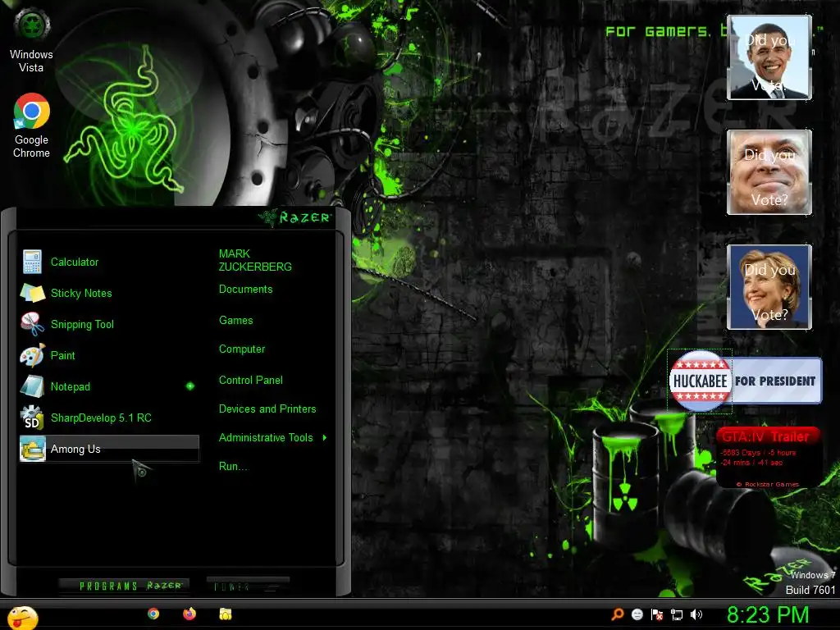The image size is (840, 630).
Task: Open the Action Center flag icon
Action: (657, 614)
